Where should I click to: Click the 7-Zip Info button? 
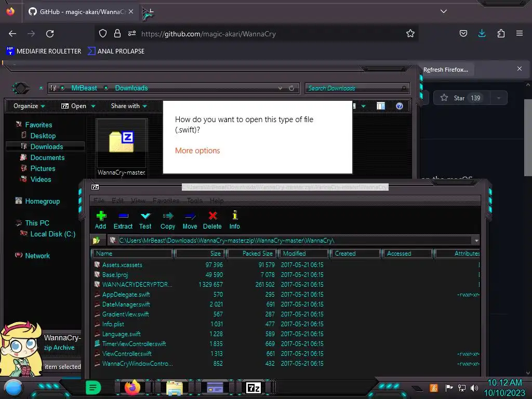234,220
